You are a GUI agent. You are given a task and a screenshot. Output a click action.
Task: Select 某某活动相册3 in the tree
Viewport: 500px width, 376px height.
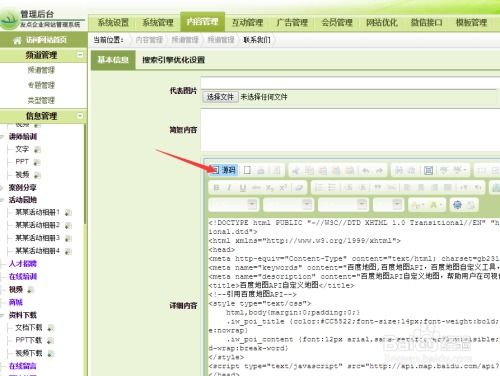(x=37, y=238)
